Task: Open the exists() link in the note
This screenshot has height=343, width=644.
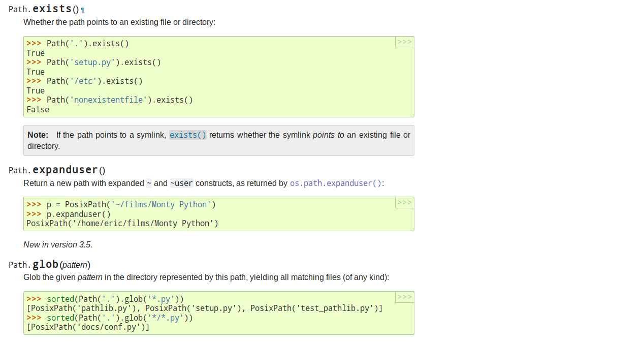Action: [x=188, y=135]
